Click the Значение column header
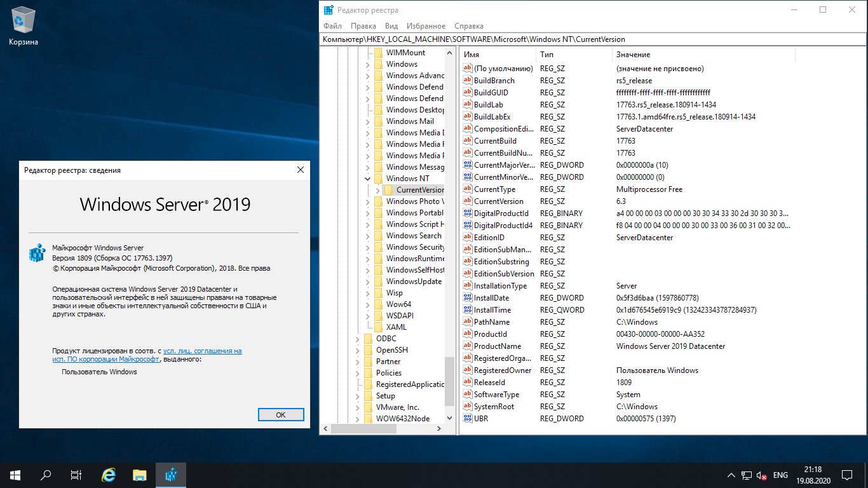This screenshot has height=488, width=868. pyautogui.click(x=703, y=55)
